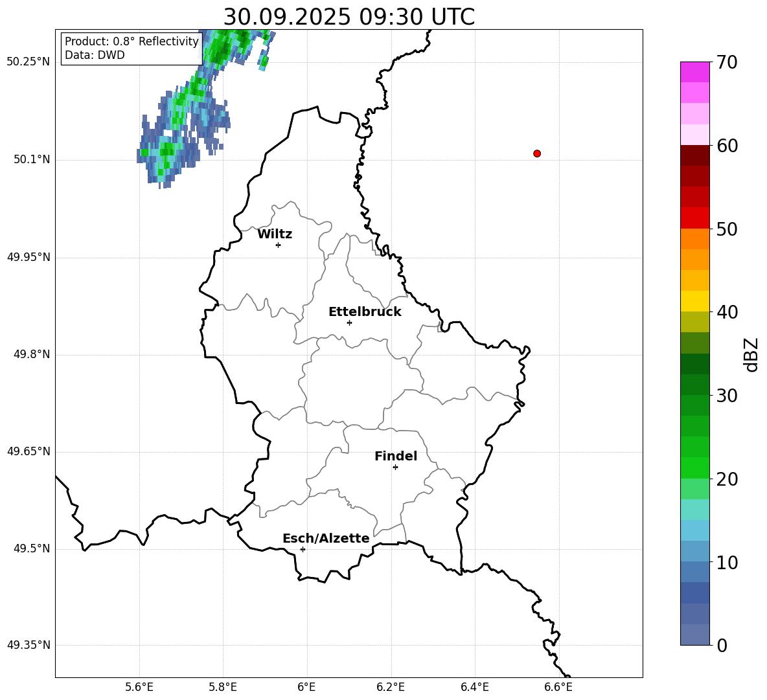Click the 5.8°E longitude label

223,687
